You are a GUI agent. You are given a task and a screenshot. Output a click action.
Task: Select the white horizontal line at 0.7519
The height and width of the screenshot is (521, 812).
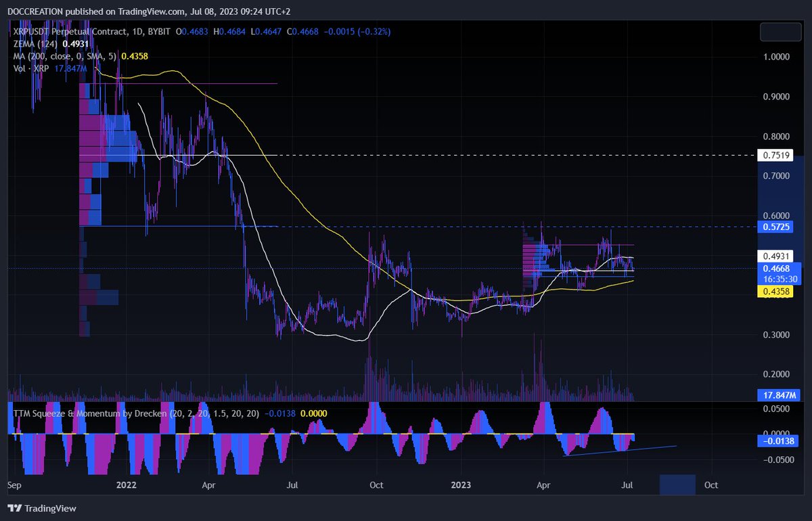pyautogui.click(x=416, y=156)
